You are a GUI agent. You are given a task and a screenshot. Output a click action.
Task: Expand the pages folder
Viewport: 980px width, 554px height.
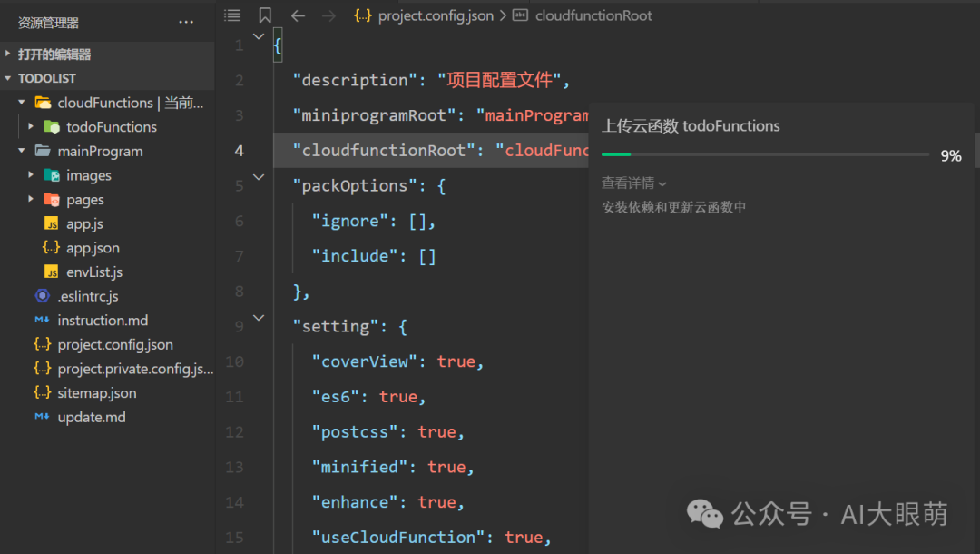31,200
